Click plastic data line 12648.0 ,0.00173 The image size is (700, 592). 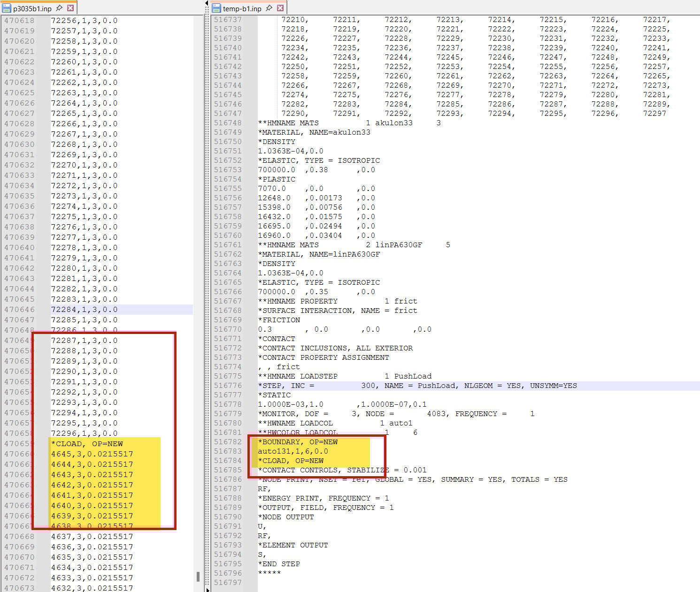click(316, 198)
